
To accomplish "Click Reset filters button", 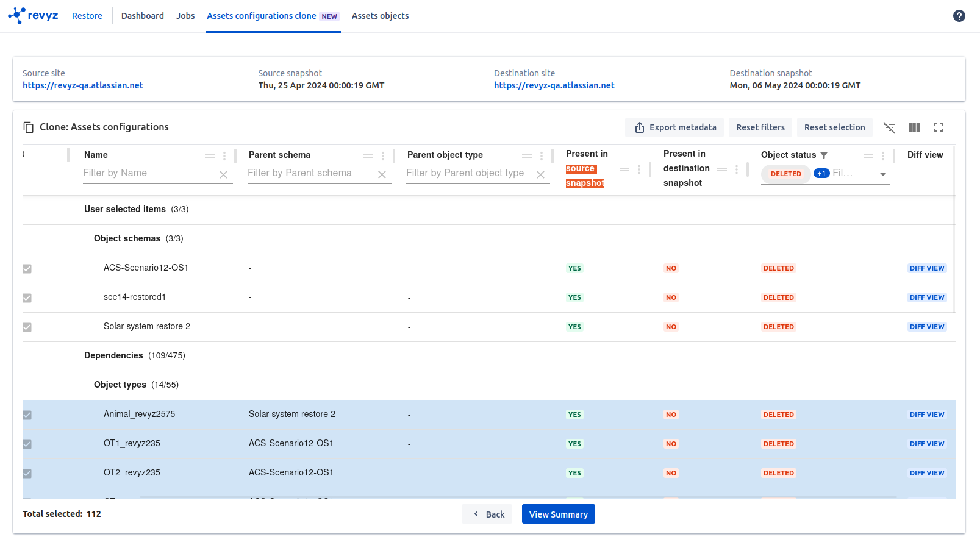I will pos(760,127).
